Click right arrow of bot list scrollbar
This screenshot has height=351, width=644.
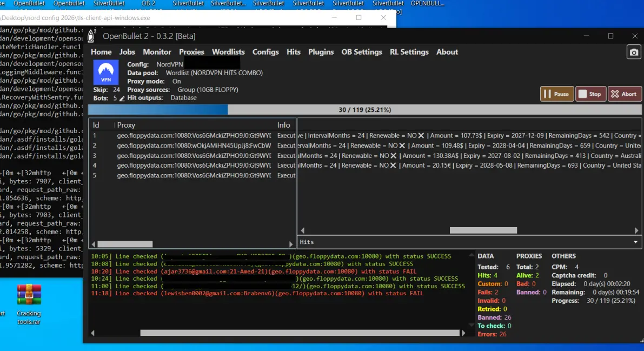[x=291, y=244]
